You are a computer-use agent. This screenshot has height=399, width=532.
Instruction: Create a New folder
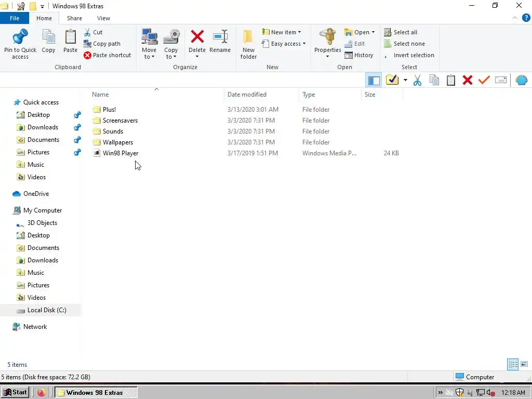(248, 44)
